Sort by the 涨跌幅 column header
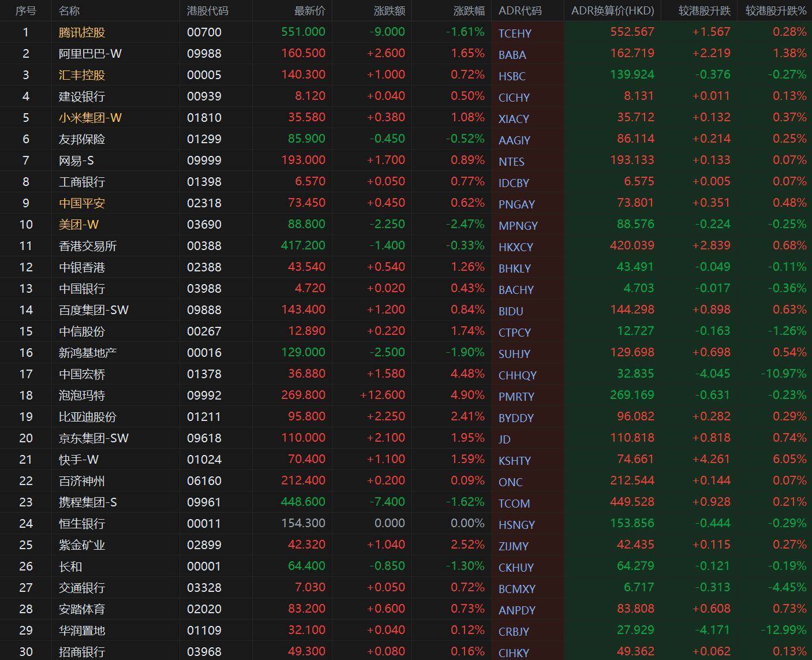This screenshot has height=660, width=812. click(469, 10)
